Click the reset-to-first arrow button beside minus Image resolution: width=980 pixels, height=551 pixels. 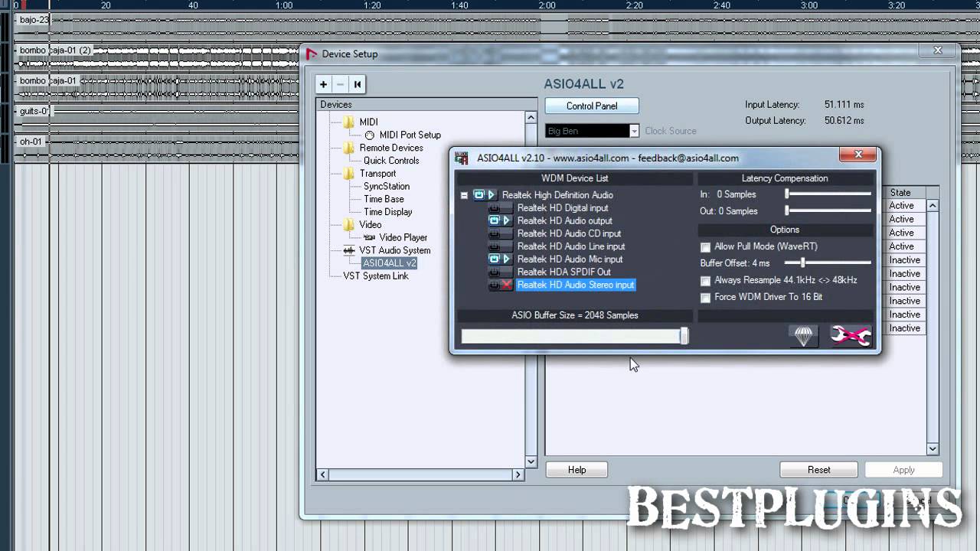point(358,84)
